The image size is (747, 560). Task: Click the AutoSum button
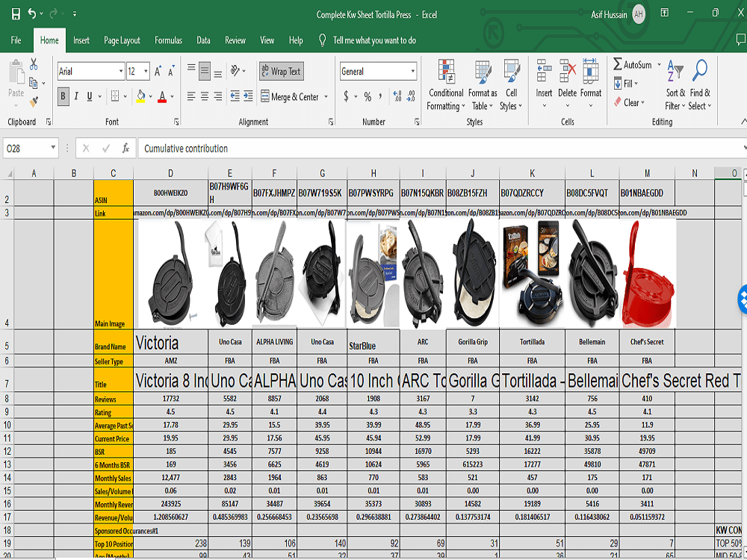(x=633, y=64)
